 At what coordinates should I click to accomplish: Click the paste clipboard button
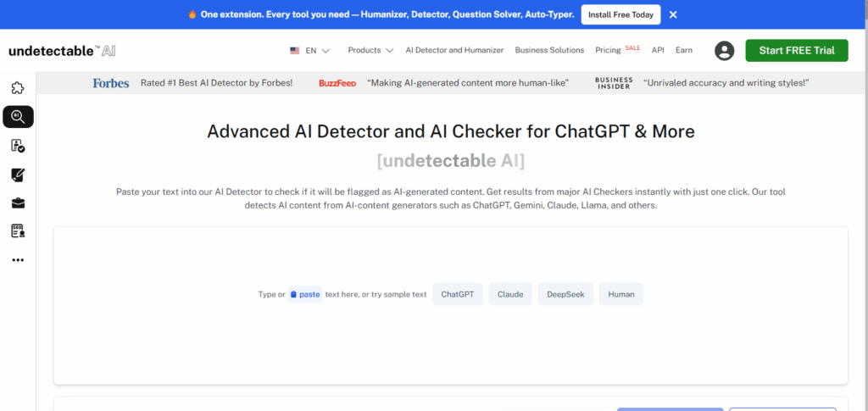pyautogui.click(x=305, y=294)
